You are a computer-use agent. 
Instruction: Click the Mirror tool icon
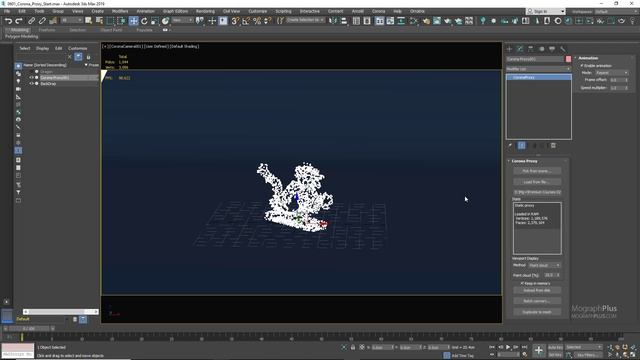point(333,21)
